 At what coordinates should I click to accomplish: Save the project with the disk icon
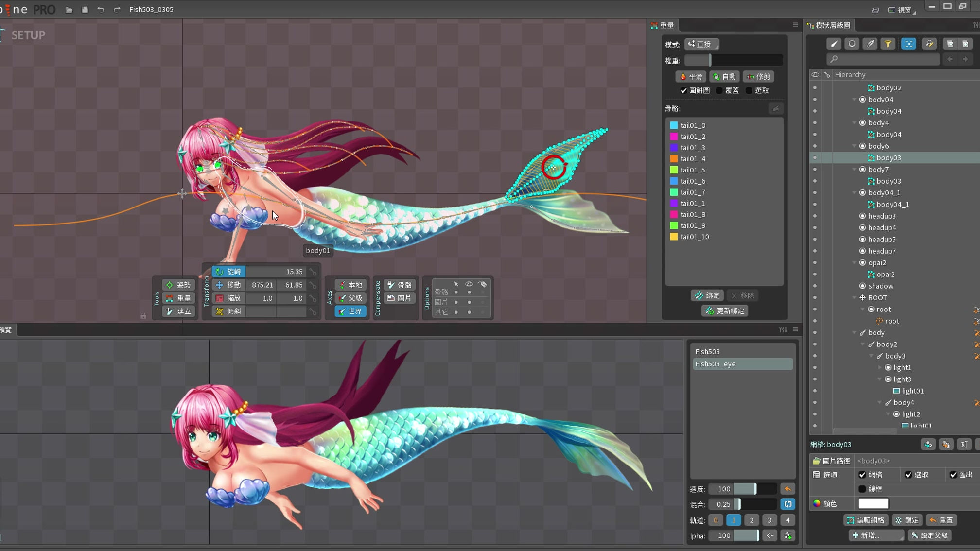pyautogui.click(x=85, y=10)
